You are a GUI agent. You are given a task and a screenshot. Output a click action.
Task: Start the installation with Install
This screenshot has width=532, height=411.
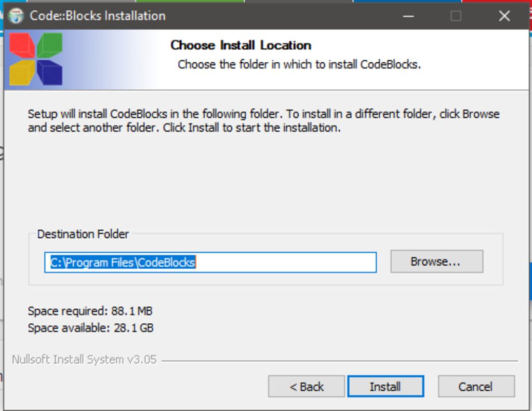click(x=386, y=386)
